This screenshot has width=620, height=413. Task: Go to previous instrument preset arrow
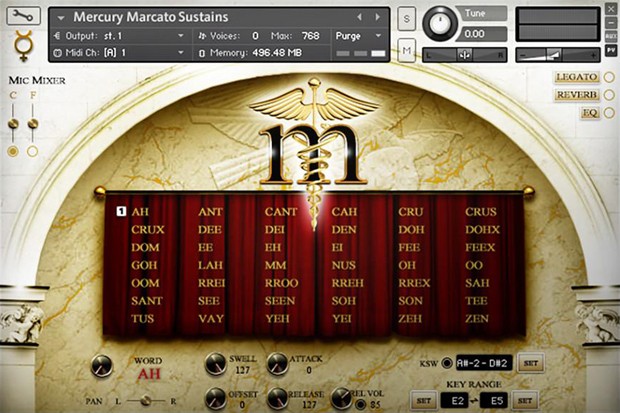pos(359,17)
